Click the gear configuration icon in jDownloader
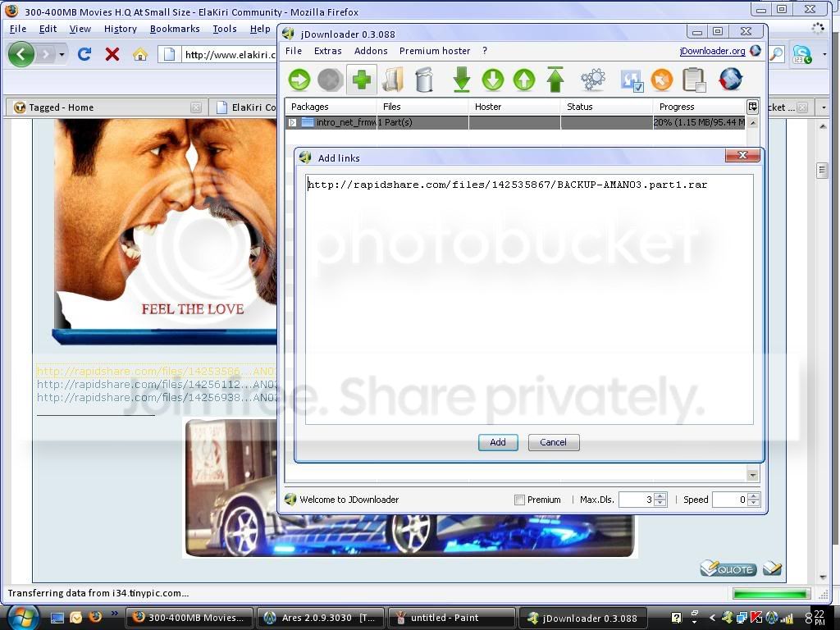This screenshot has width=840, height=630. coord(592,80)
